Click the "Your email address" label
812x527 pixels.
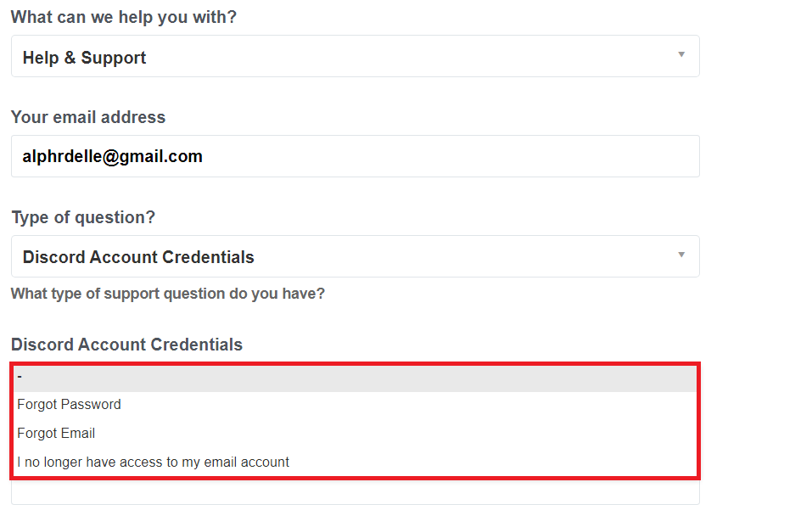click(x=88, y=117)
